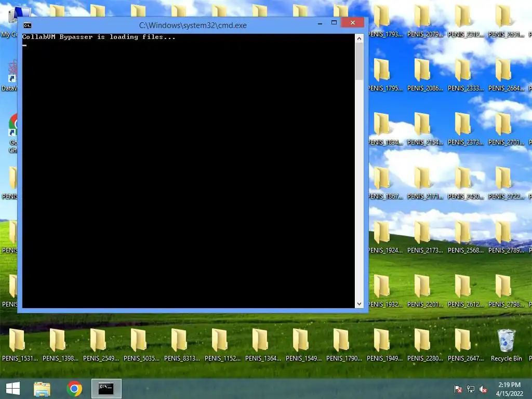Select the PENIS_2280... folder
Screen dimensions: 532x399
click(x=425, y=345)
